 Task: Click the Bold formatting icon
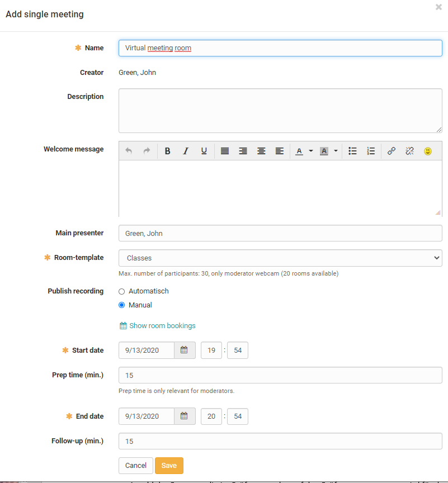[x=167, y=151]
